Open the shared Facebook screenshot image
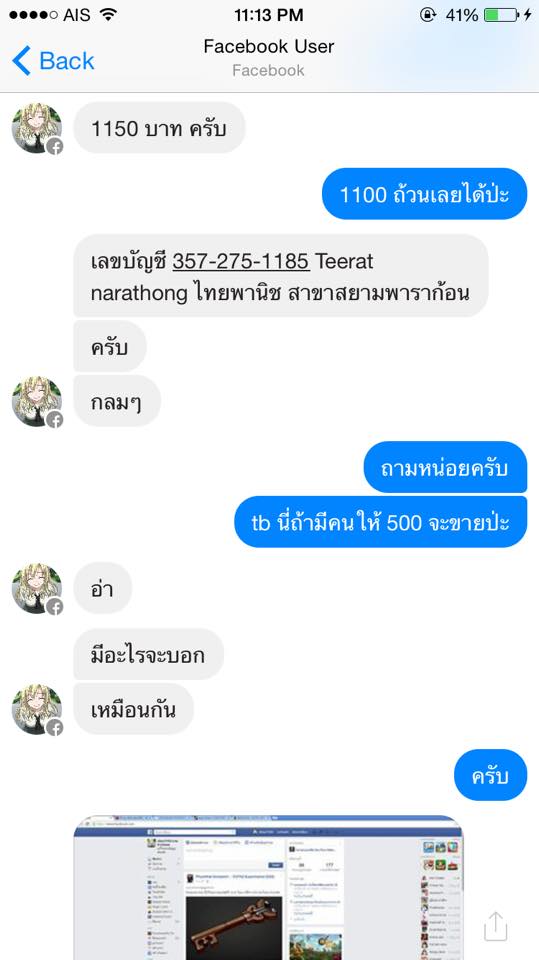 tap(268, 888)
